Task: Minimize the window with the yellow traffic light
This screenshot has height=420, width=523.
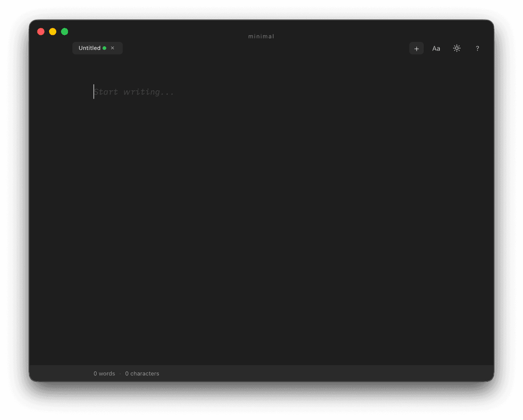Action: point(52,31)
